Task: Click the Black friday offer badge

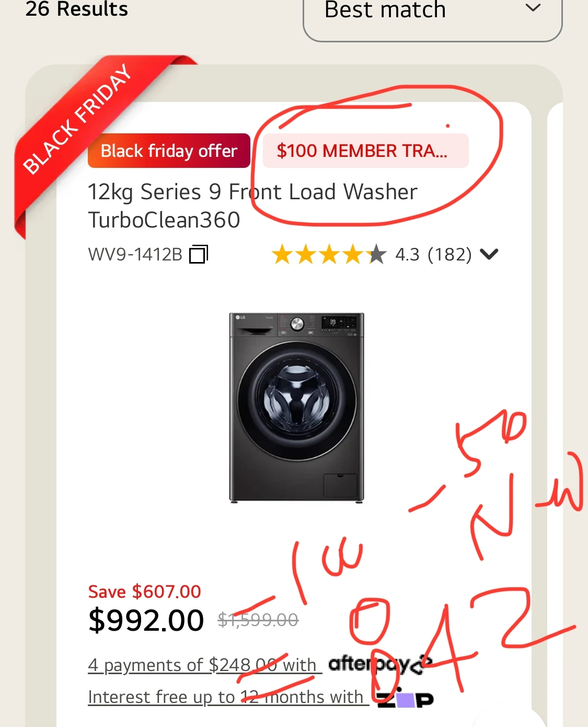Action: [x=169, y=151]
